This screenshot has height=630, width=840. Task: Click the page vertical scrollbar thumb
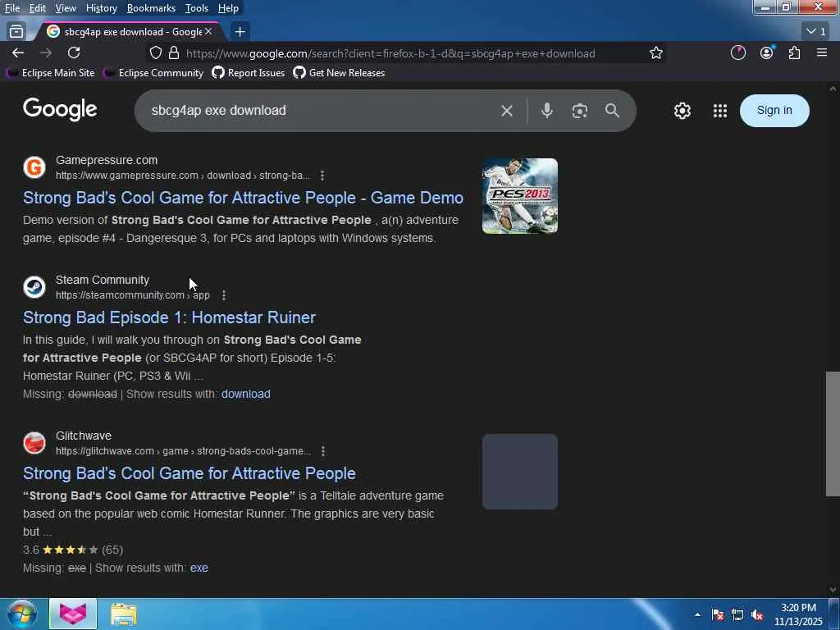[x=833, y=434]
